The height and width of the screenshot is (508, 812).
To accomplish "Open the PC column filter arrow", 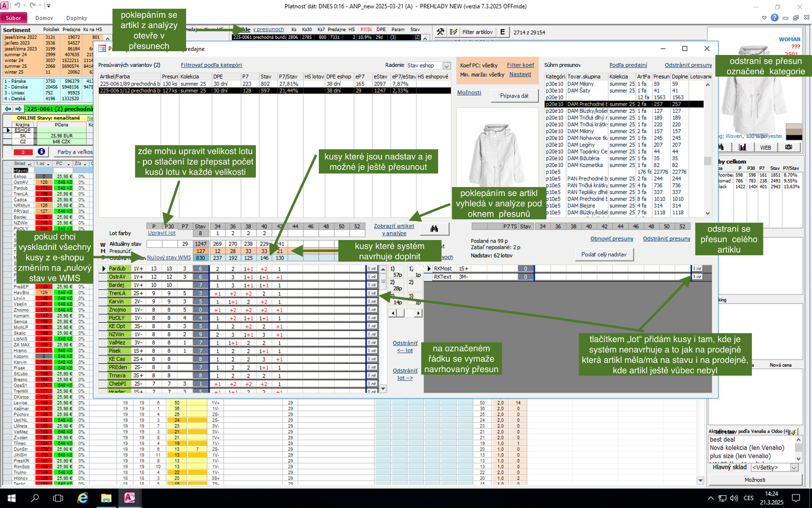I will point(68,164).
